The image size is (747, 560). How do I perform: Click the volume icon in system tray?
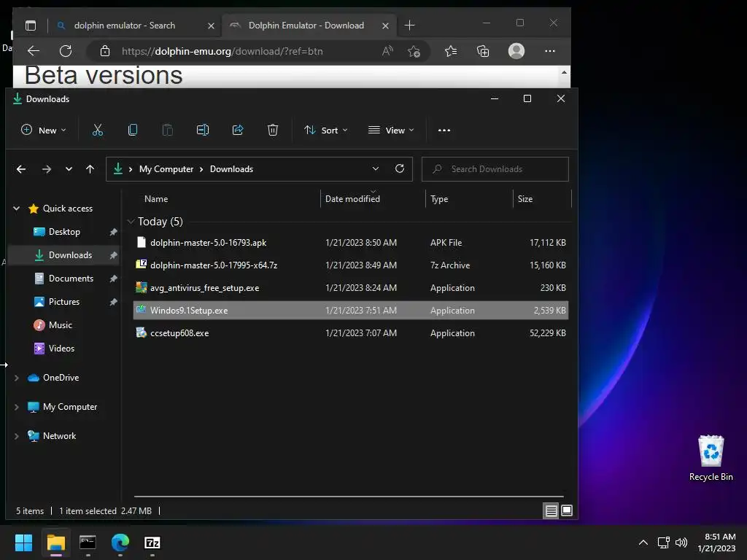[x=681, y=542]
